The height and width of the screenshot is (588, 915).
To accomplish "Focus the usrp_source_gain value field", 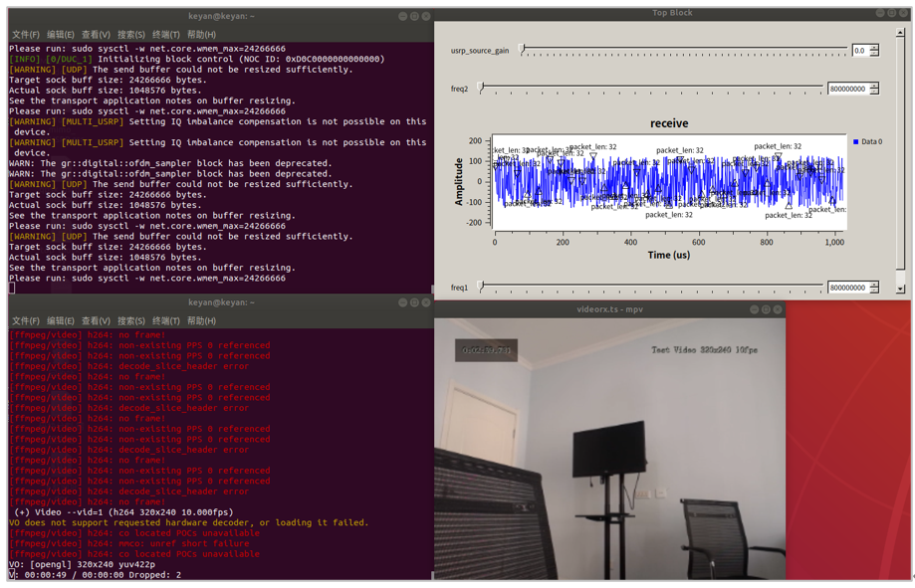I will (x=859, y=50).
